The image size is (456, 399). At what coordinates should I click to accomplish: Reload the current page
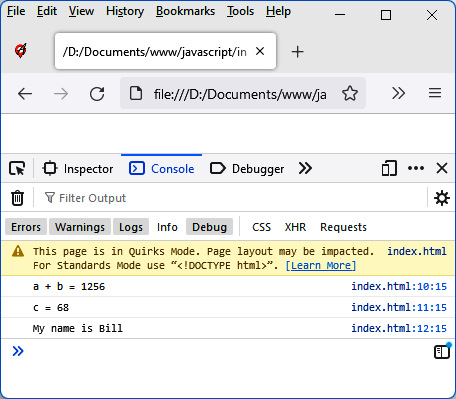pos(97,94)
